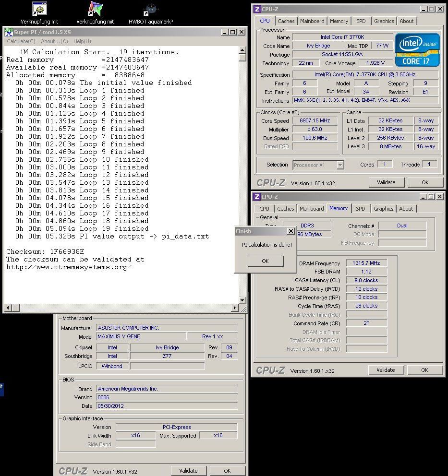Click the CPU-Z icon in the top CPU-Z window title

click(257, 9)
